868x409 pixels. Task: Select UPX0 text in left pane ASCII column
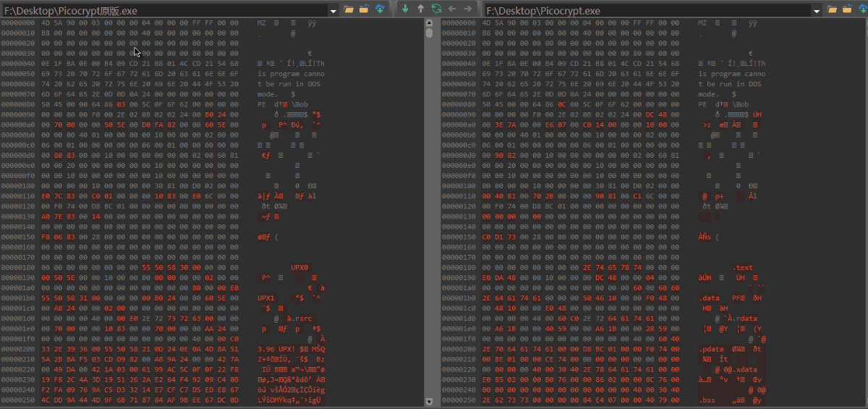[299, 268]
